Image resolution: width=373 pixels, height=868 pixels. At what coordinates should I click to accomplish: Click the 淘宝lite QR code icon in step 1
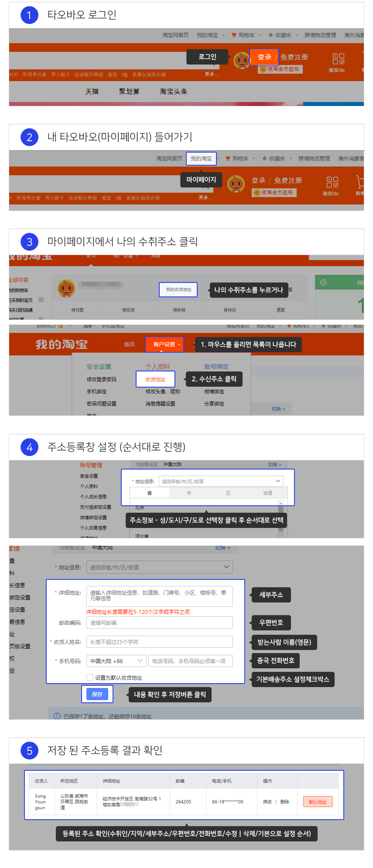click(338, 59)
